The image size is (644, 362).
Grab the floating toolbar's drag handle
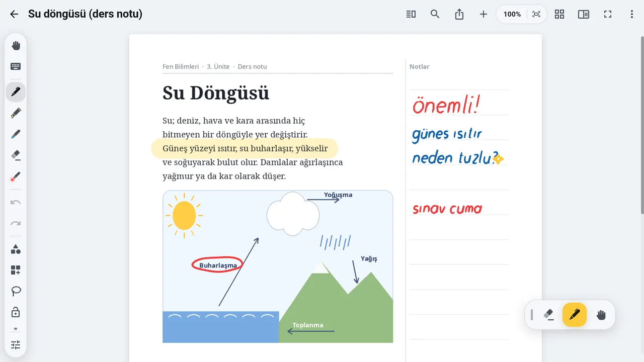[x=532, y=315]
